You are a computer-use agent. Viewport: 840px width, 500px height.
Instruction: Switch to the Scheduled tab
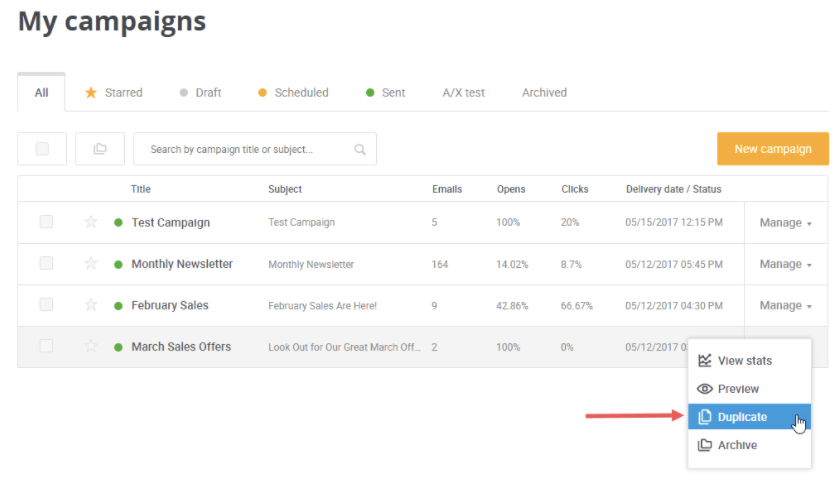click(293, 93)
